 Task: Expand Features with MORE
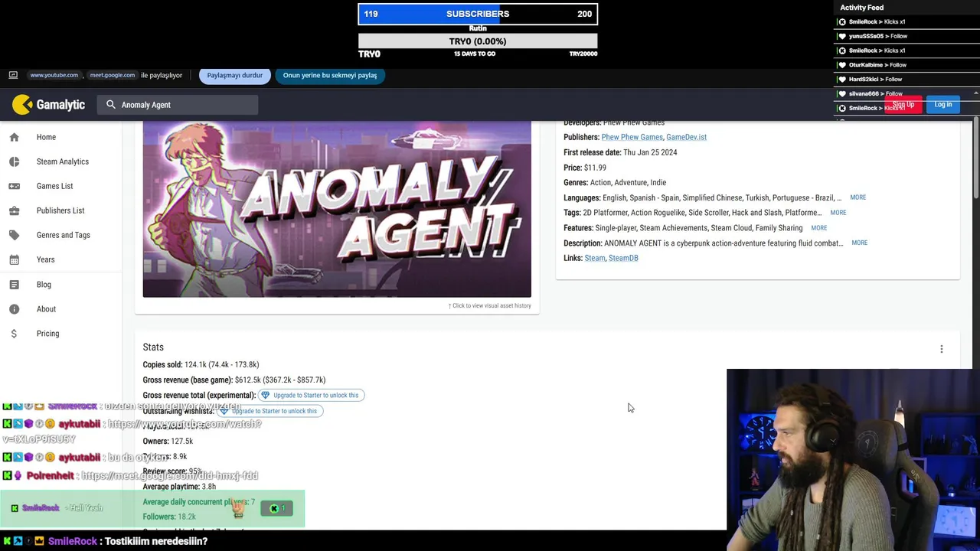point(818,228)
